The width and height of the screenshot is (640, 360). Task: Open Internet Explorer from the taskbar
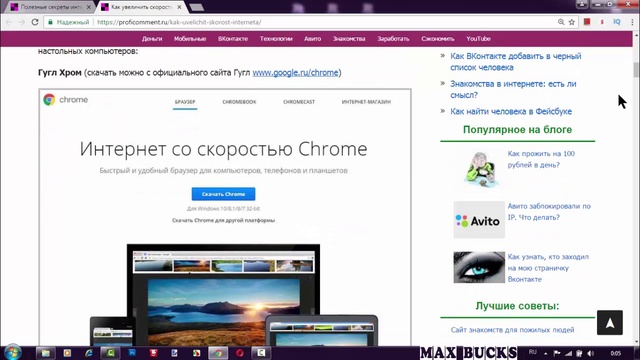coord(89,353)
